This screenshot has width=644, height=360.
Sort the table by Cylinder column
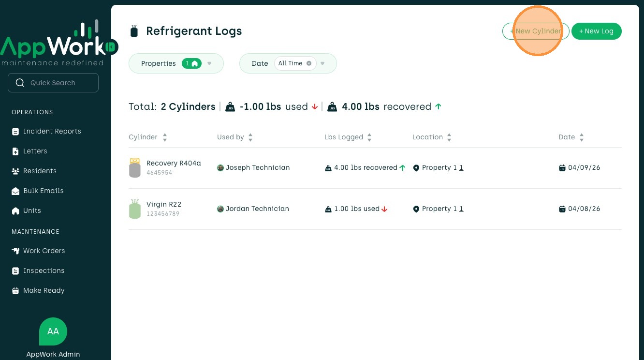tap(164, 137)
